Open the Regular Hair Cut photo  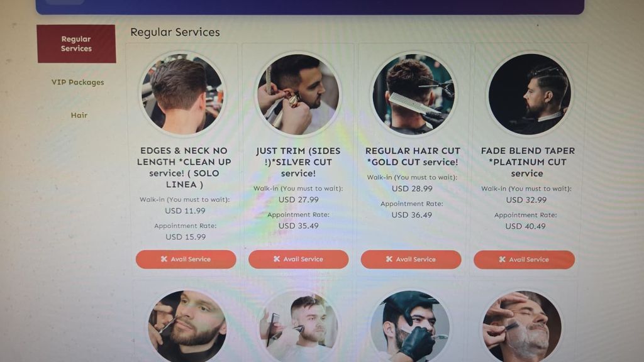pyautogui.click(x=414, y=94)
